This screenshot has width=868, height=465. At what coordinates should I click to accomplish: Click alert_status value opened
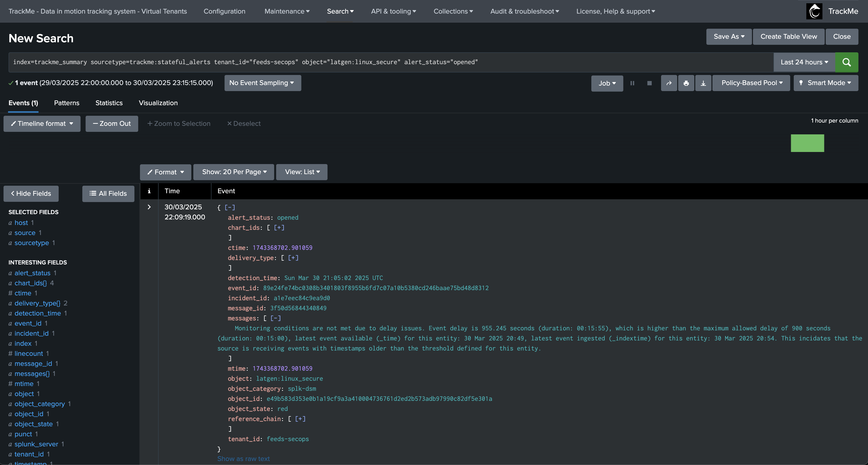tap(288, 217)
